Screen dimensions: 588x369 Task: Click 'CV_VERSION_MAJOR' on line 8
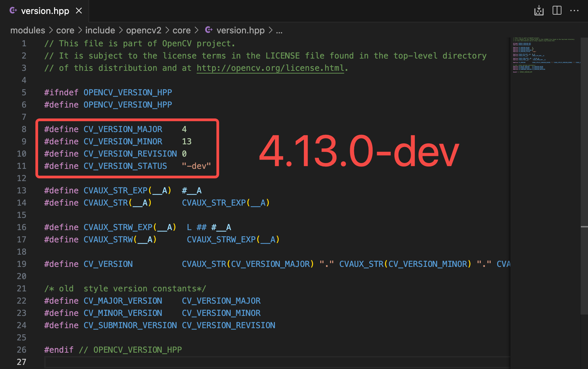[123, 129]
